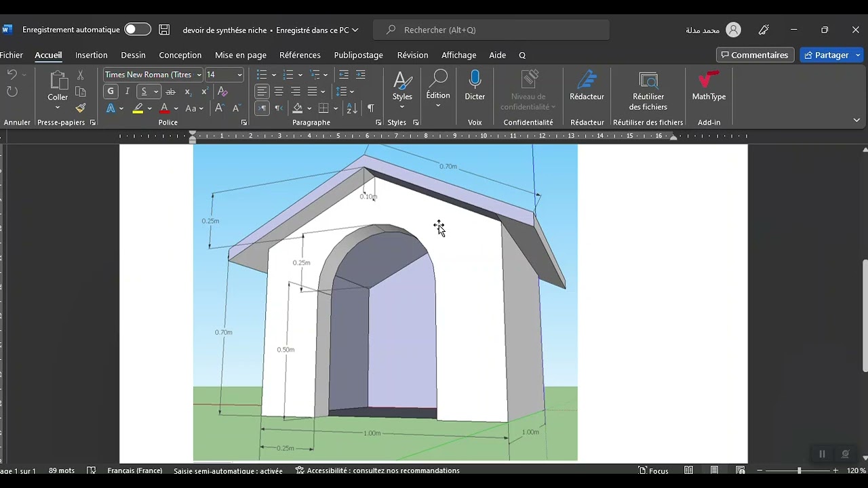Switch to the Mise en page tab
868x488 pixels.
pyautogui.click(x=241, y=55)
